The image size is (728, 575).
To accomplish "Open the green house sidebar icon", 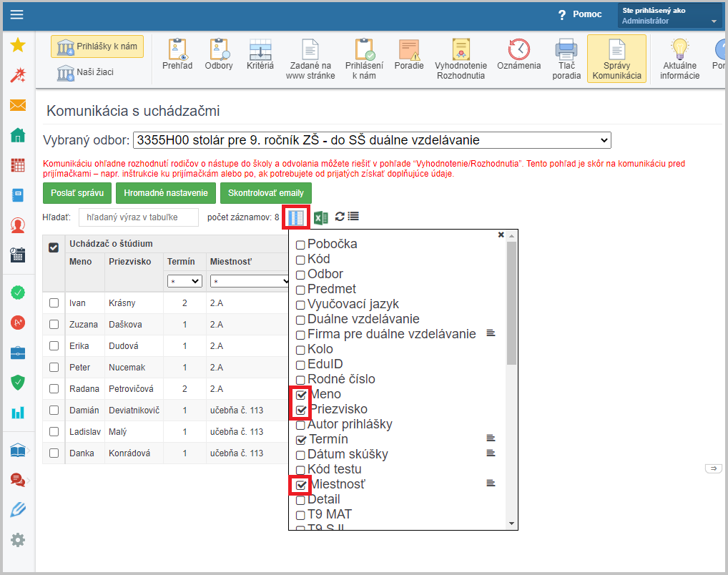I will (x=18, y=135).
